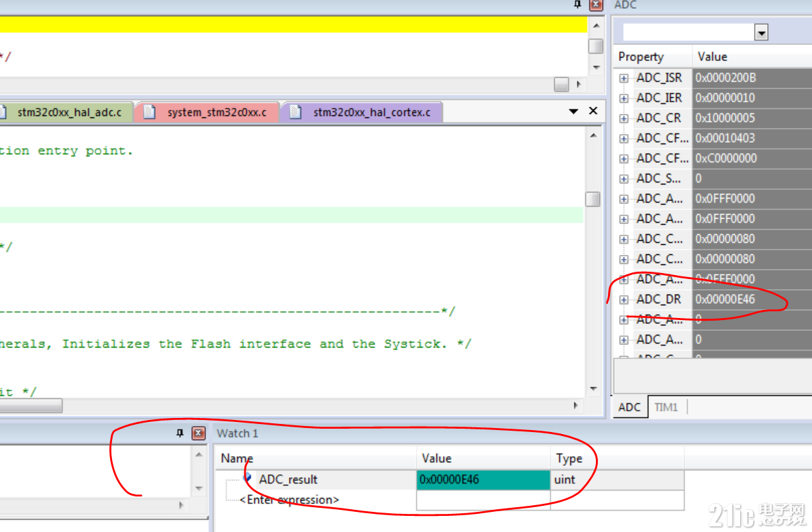The height and width of the screenshot is (532, 812).
Task: Select the ADC_ISR property name
Action: click(659, 78)
